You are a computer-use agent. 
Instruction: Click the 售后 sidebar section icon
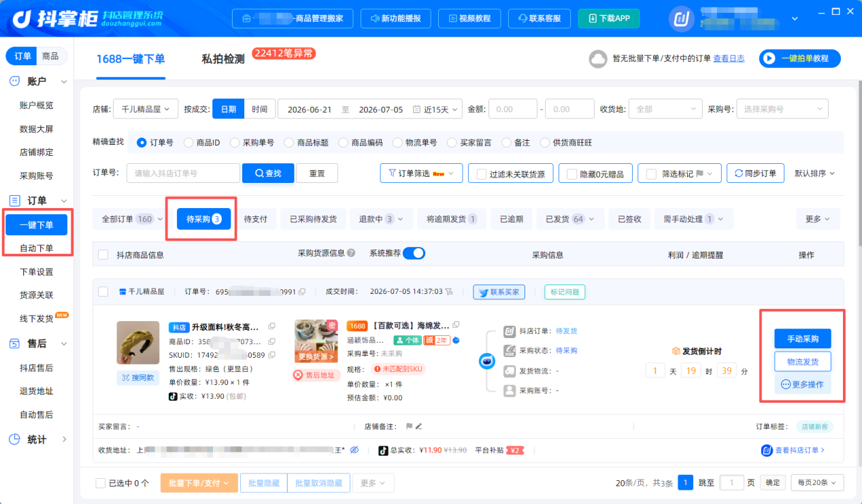[14, 344]
